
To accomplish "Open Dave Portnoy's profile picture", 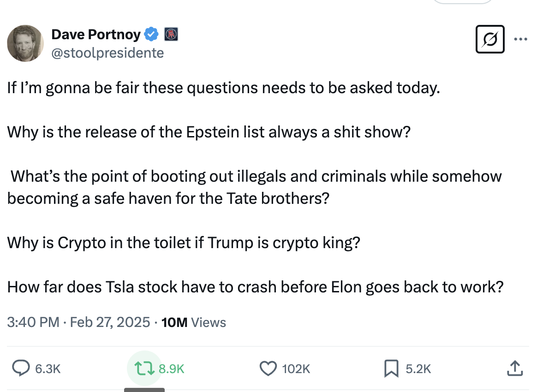I will click(25, 43).
